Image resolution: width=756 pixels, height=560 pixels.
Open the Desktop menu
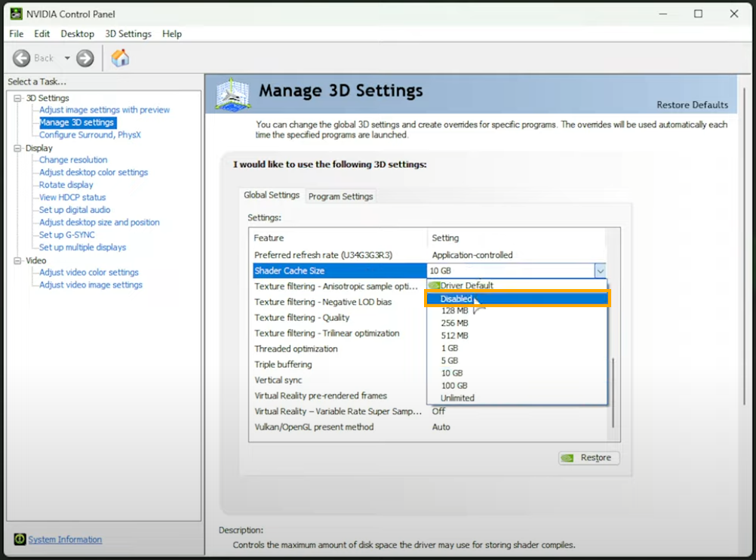(x=77, y=34)
